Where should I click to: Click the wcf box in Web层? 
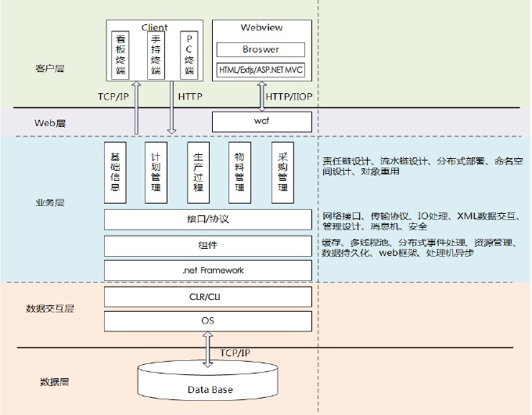(261, 122)
